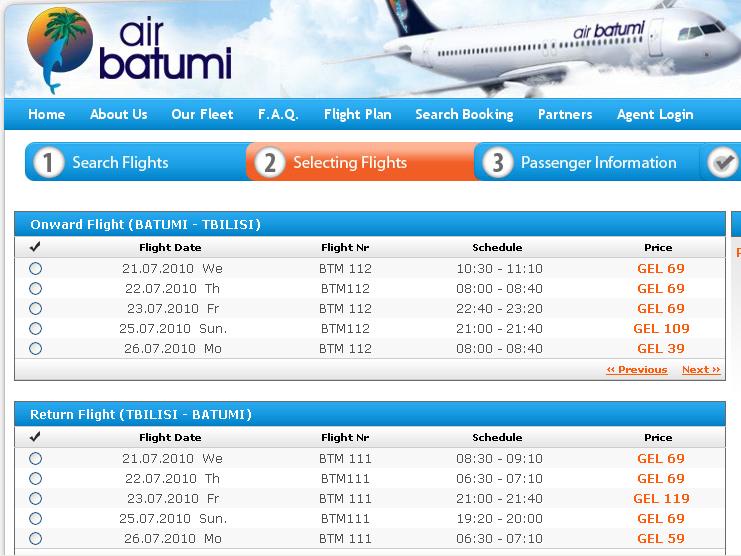The width and height of the screenshot is (741, 556).
Task: Click the Air Batumi dolphin logo
Action: (60, 51)
